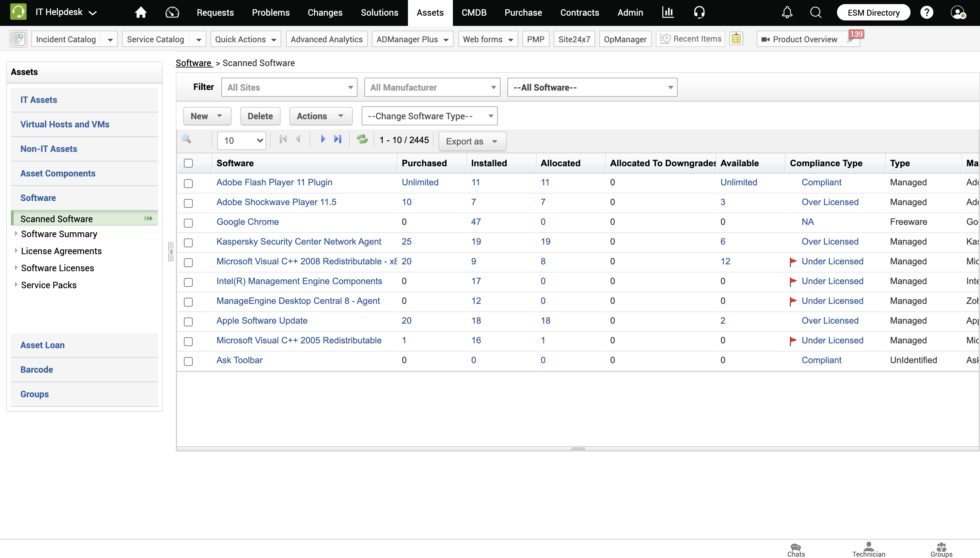The image size is (980, 558).
Task: Open Adobe Shockwave Player 11.5 link
Action: coord(276,202)
